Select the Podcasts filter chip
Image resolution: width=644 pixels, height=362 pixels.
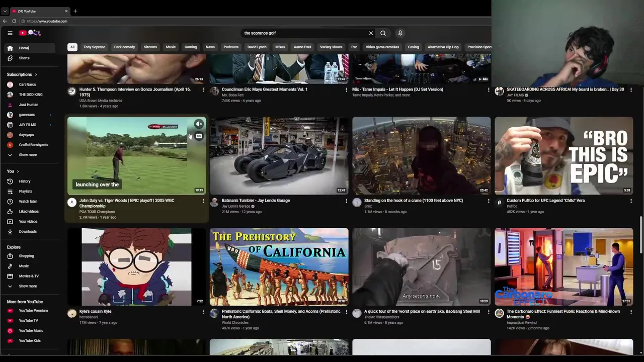(x=231, y=47)
